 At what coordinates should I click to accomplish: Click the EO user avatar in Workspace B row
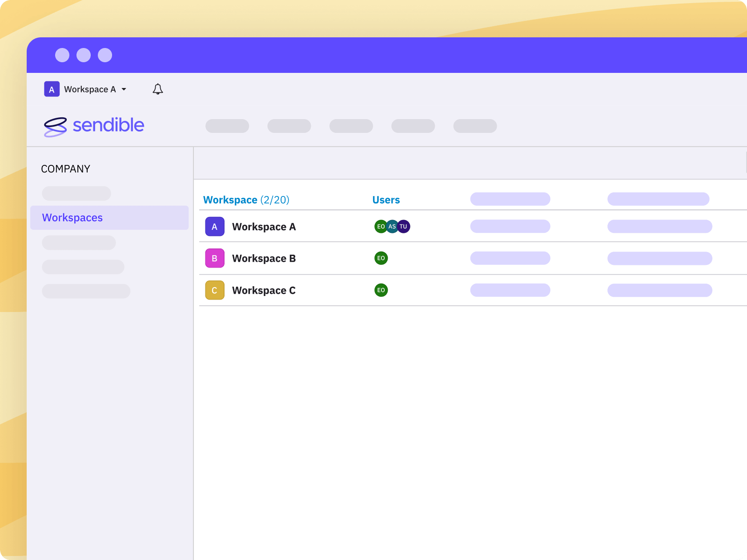(381, 258)
